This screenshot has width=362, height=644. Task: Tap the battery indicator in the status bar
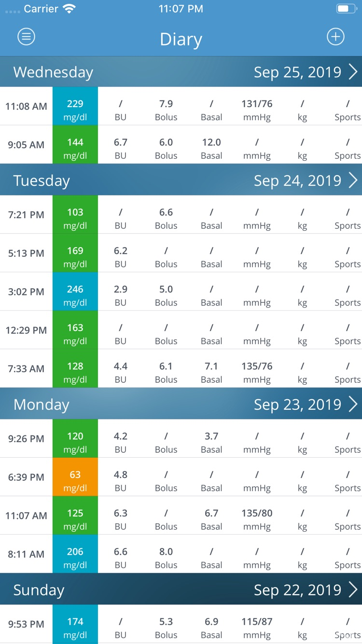click(x=346, y=8)
